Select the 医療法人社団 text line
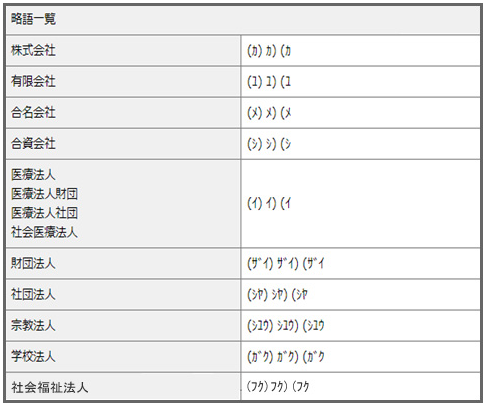The width and height of the screenshot is (485, 406). pos(44,213)
